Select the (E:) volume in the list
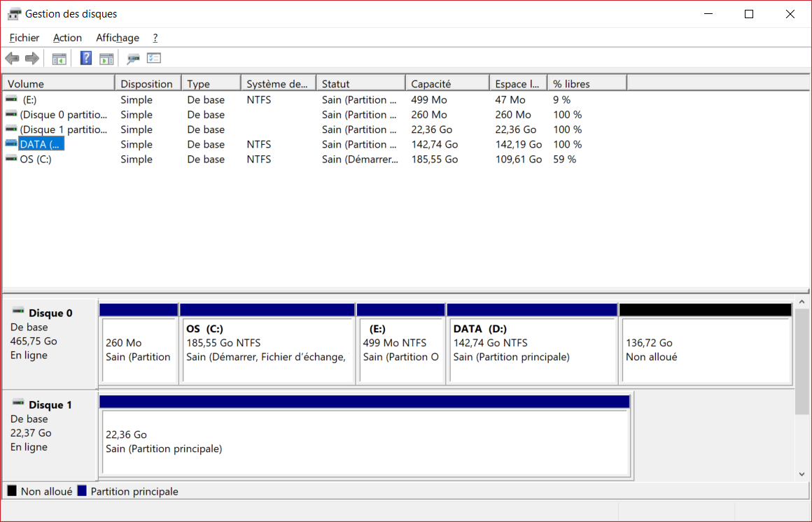This screenshot has height=522, width=812. [29, 100]
